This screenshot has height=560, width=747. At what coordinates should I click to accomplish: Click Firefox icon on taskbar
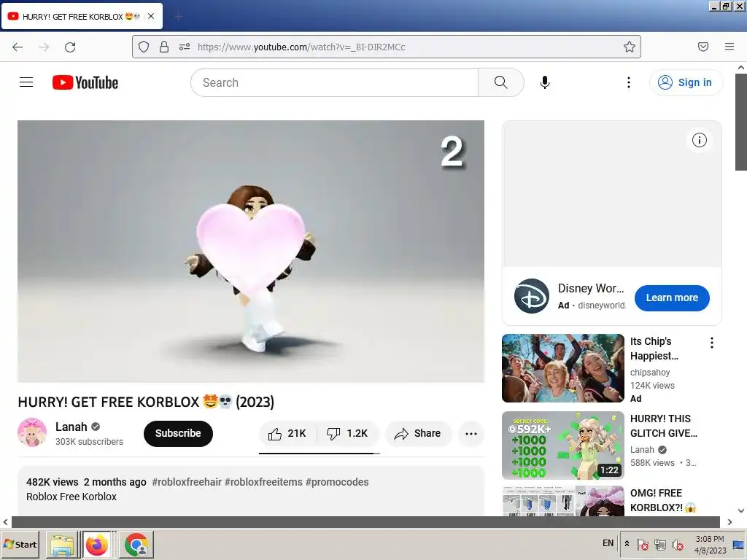pos(98,545)
